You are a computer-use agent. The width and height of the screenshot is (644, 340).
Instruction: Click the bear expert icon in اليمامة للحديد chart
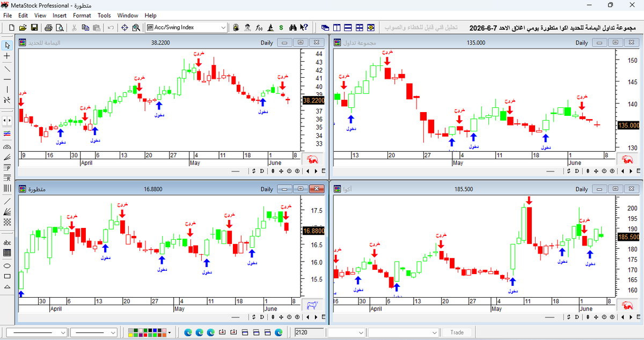click(x=312, y=159)
